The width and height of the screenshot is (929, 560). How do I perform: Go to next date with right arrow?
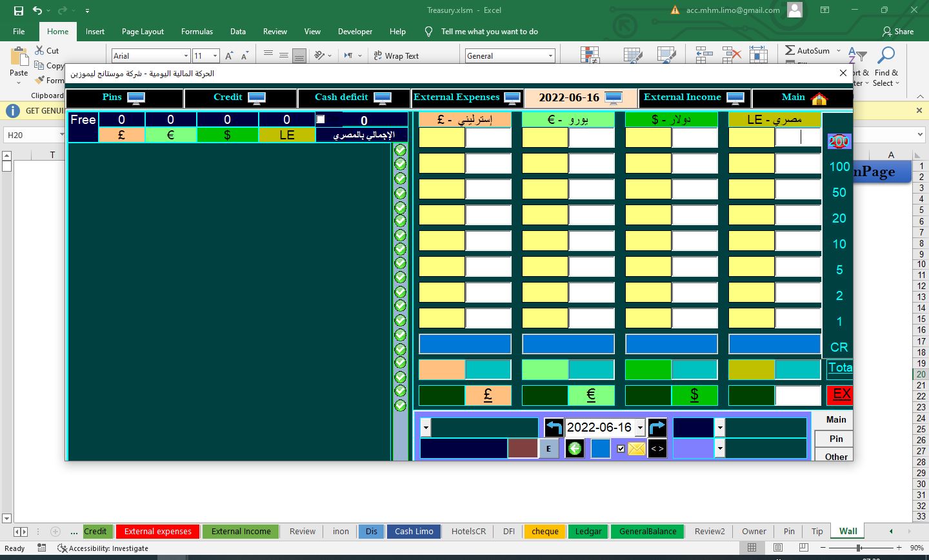[657, 427]
